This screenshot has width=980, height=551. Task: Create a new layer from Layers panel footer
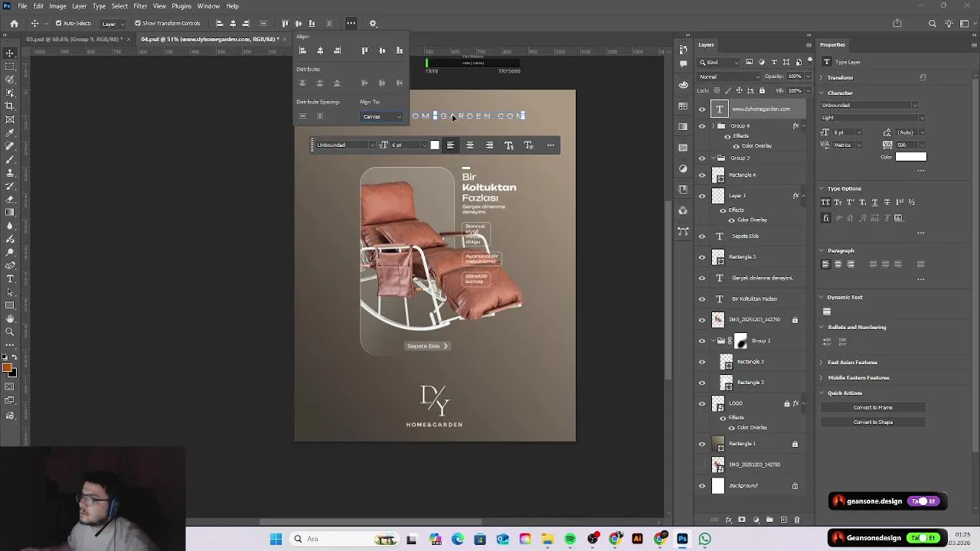pos(783,520)
